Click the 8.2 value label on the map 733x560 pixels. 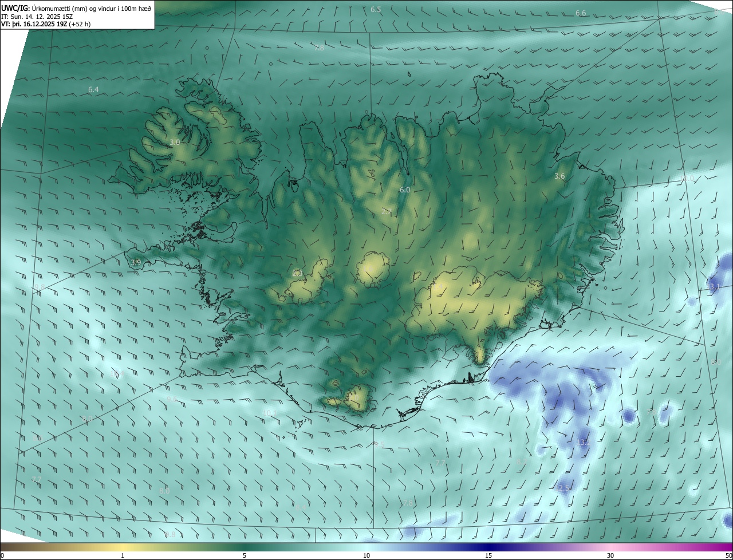click(x=521, y=462)
